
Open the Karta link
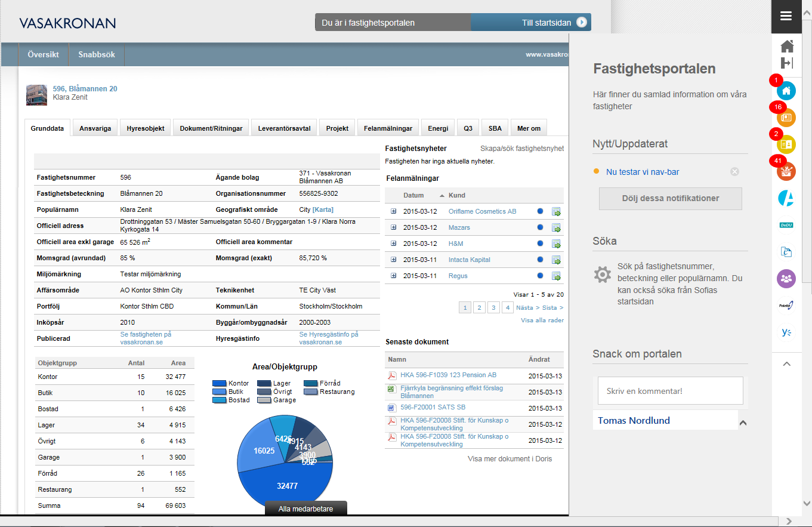click(323, 209)
